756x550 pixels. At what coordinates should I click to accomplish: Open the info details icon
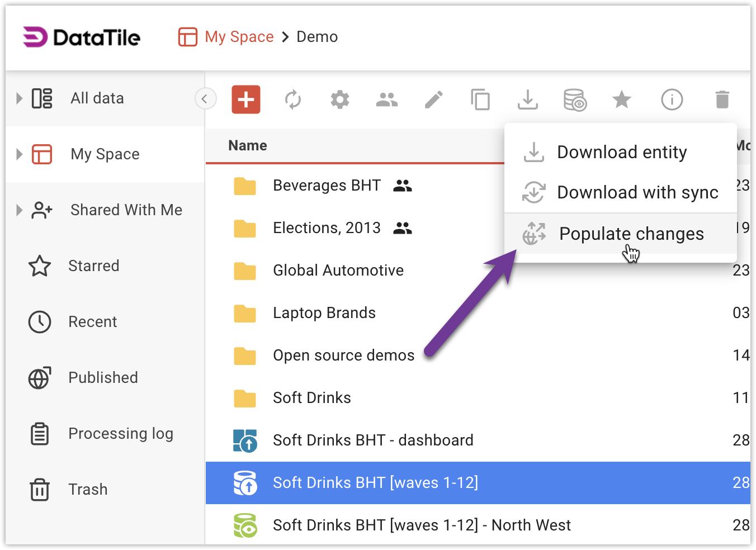click(672, 100)
